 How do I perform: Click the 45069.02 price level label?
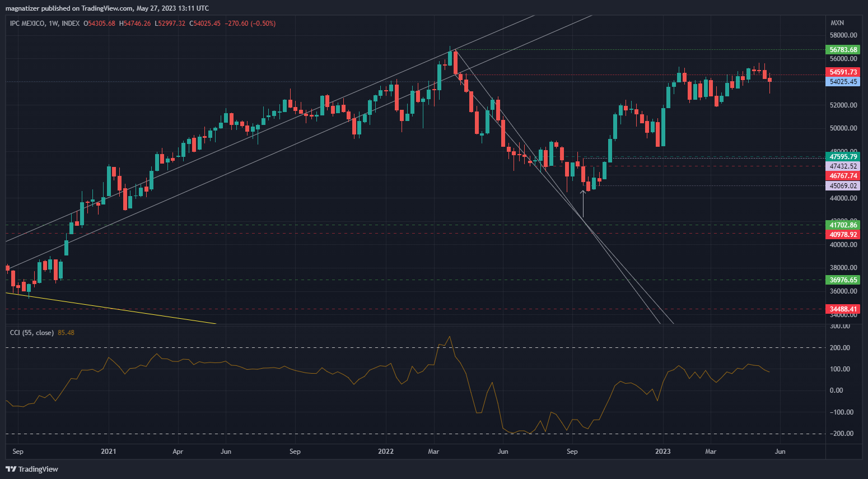(843, 186)
